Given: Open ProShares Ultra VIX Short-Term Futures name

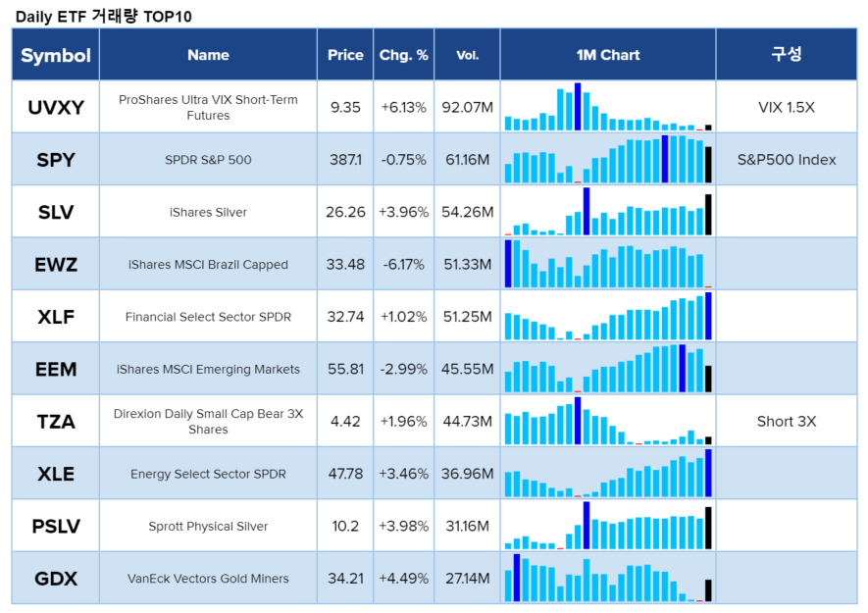Looking at the screenshot, I should tap(208, 108).
